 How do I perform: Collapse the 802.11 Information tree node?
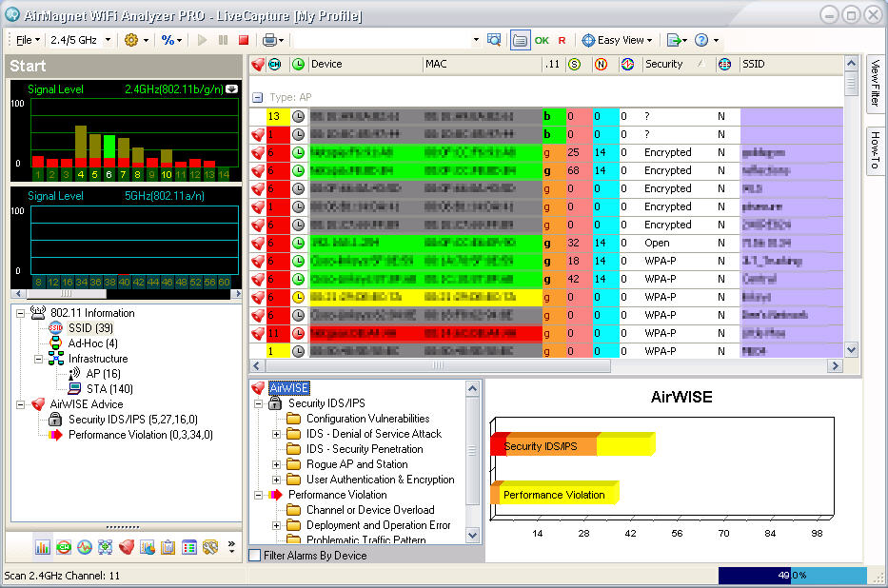(20, 313)
